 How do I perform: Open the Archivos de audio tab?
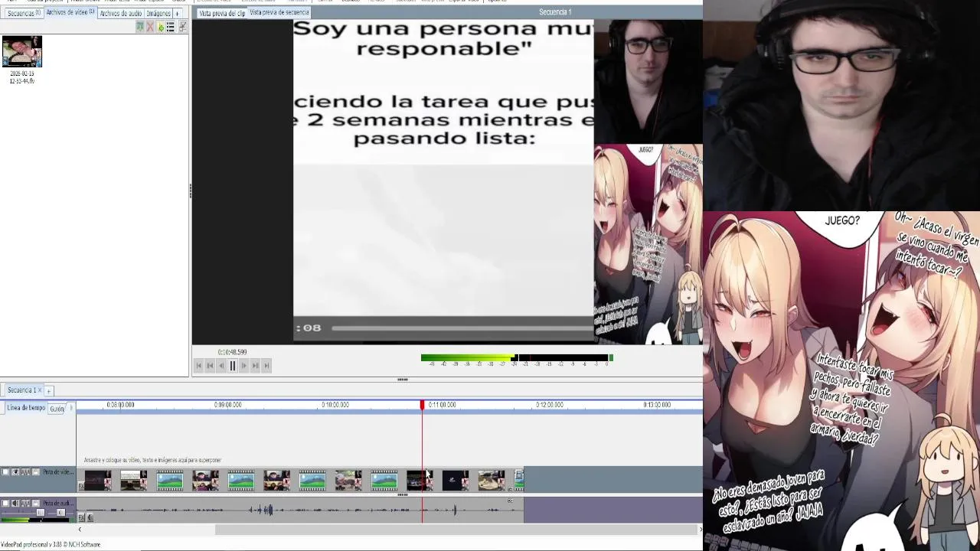click(x=120, y=14)
